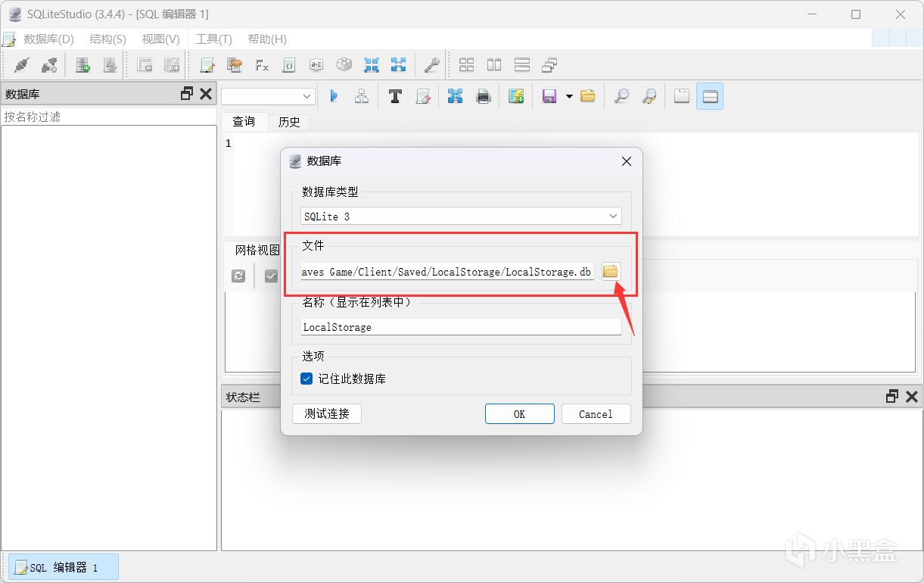
Task: Select SQL 编辑器 1 taskbar tab
Action: (64, 567)
